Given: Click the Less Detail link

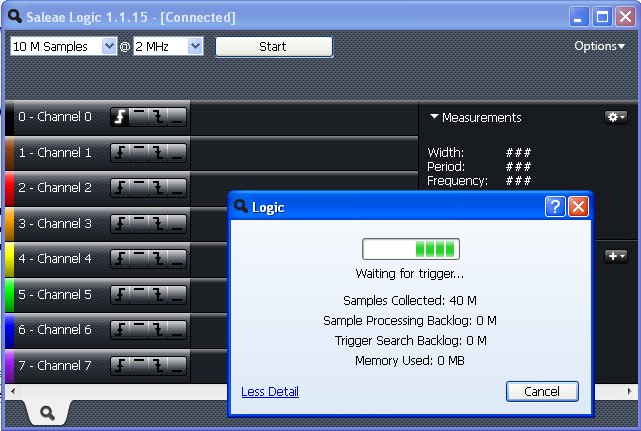Looking at the screenshot, I should click(x=270, y=392).
